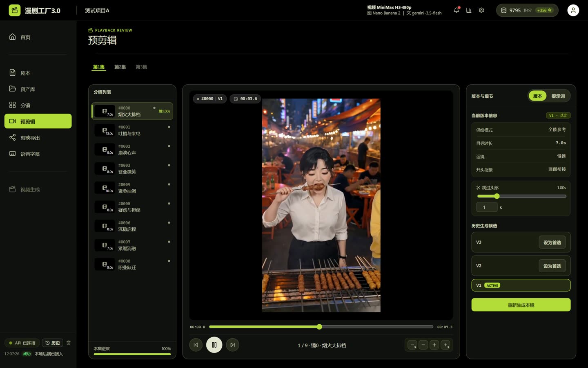Click the minus seconds step button
The image size is (588, 368).
pyautogui.click(x=412, y=345)
